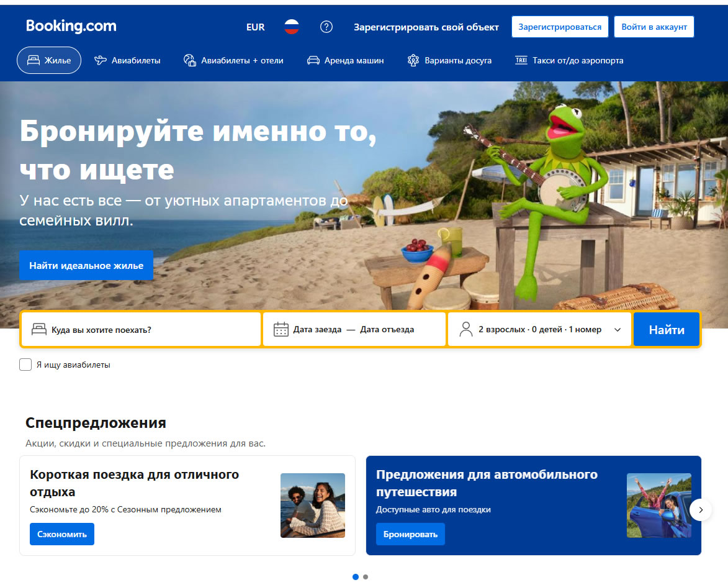Screen dimensions: 728x585
Task: Click the calendar icon in date field
Action: tap(281, 329)
